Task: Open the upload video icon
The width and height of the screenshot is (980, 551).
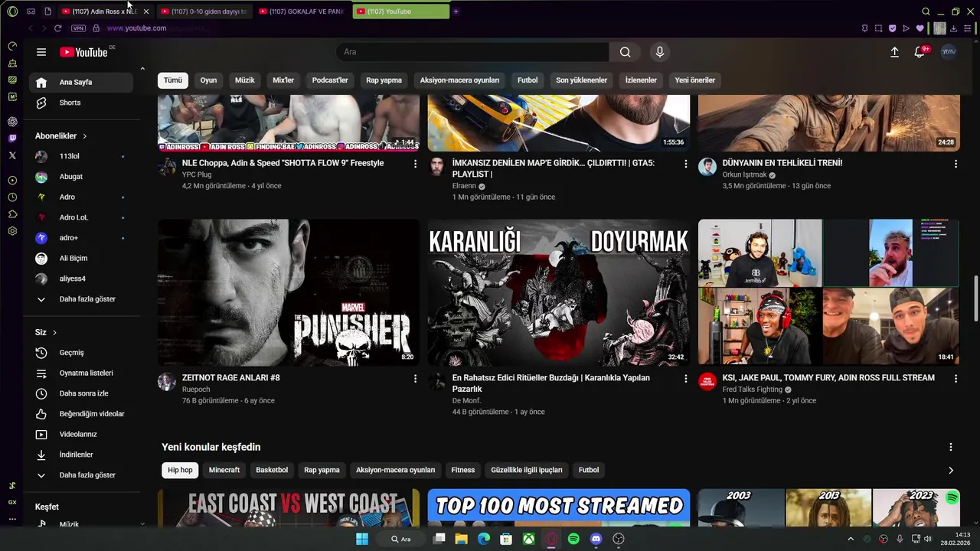Action: (894, 52)
